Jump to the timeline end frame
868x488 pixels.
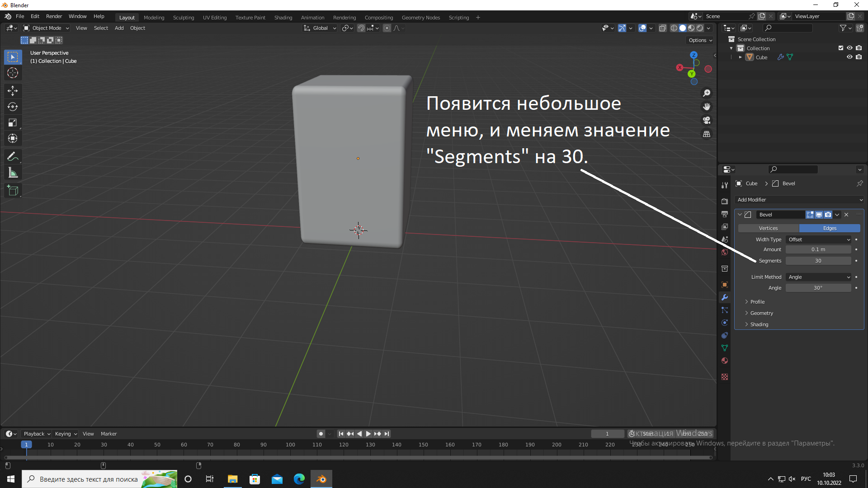pyautogui.click(x=387, y=434)
